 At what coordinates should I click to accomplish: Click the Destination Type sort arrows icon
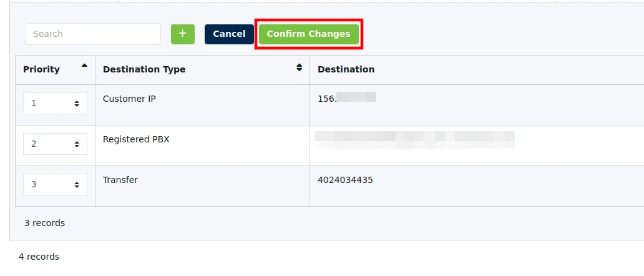pos(300,68)
